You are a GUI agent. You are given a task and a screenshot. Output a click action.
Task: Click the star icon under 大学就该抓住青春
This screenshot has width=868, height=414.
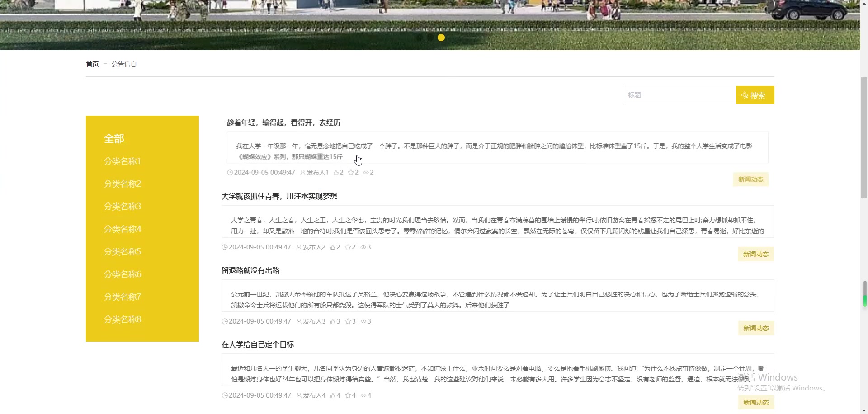348,247
